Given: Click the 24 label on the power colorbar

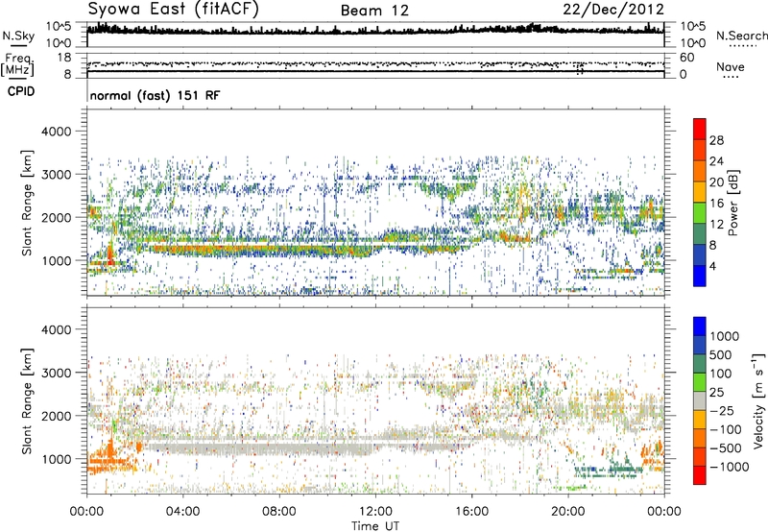Looking at the screenshot, I should pyautogui.click(x=716, y=161).
